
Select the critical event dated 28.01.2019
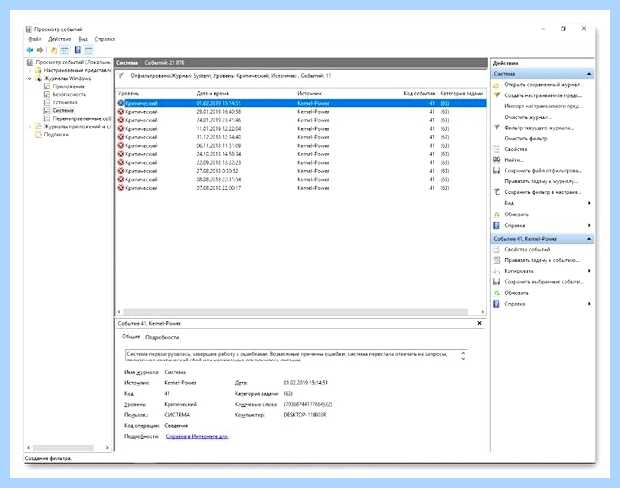pyautogui.click(x=301, y=112)
